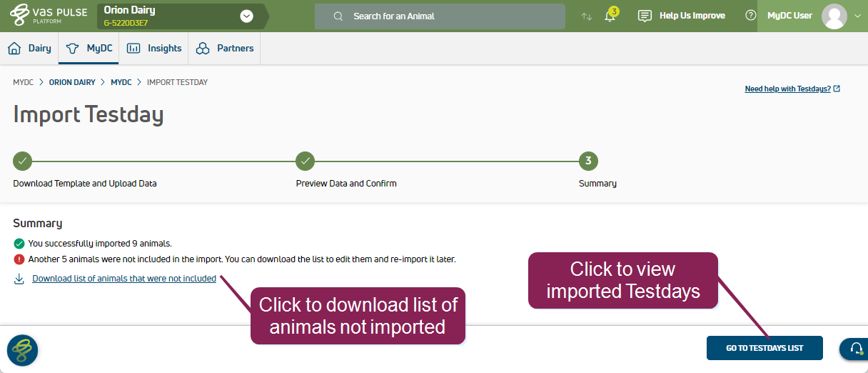This screenshot has height=373, width=868.
Task: Select the Partners tab
Action: tap(225, 49)
